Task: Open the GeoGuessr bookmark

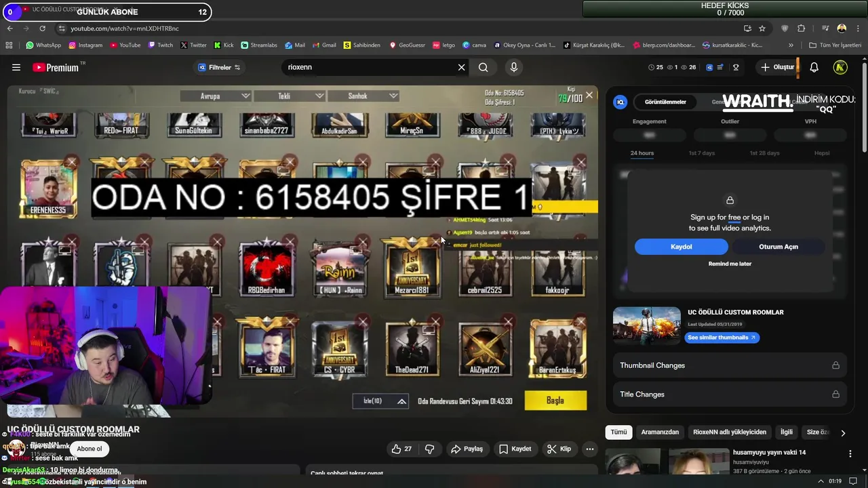Action: click(407, 45)
